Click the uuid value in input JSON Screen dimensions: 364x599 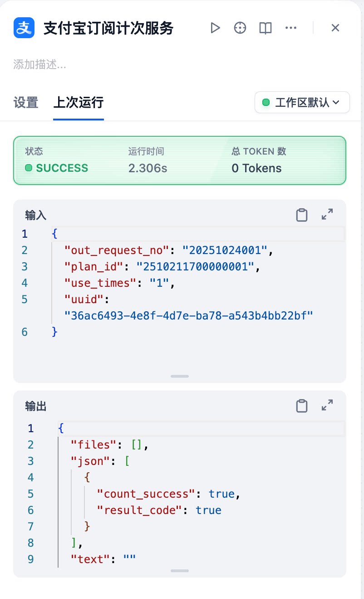point(189,315)
